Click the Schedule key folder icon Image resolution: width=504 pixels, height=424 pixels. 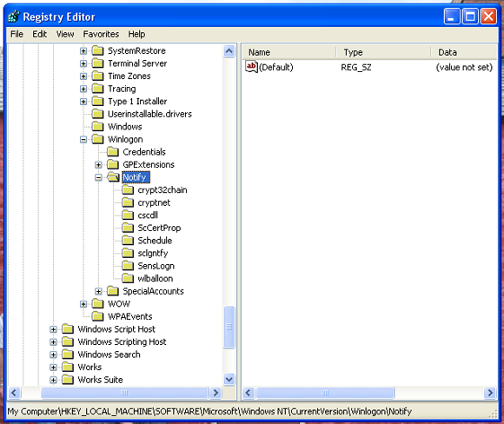(x=128, y=240)
